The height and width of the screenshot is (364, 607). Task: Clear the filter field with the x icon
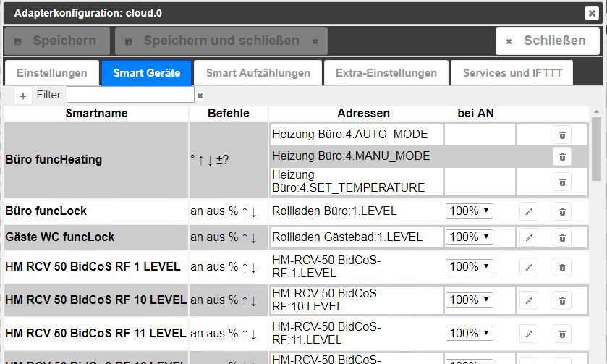click(200, 96)
